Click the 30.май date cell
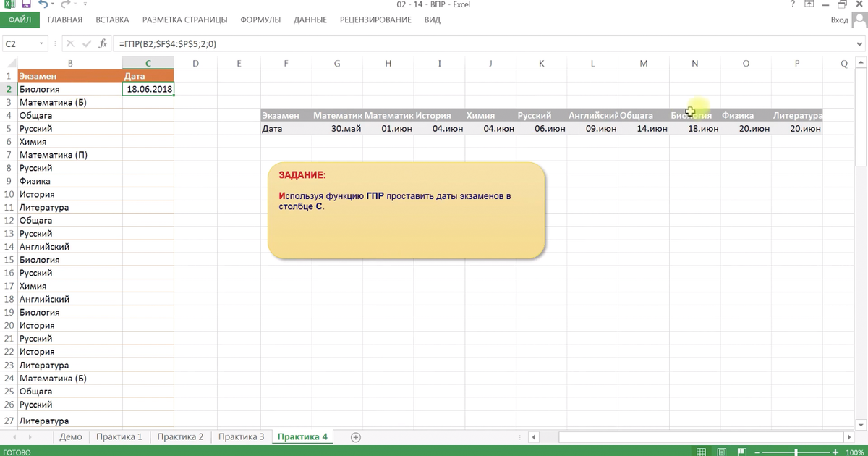 [x=337, y=128]
